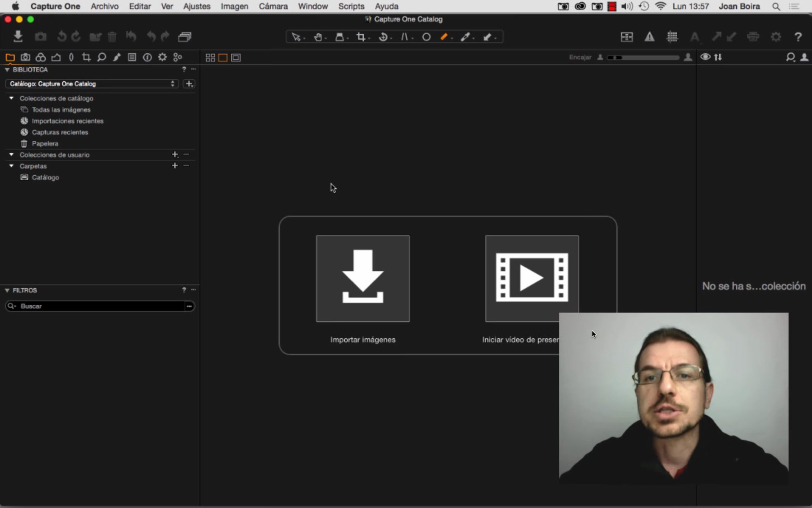Collapse the Carpetas group
Viewport: 812px width, 508px height.
[x=11, y=166]
